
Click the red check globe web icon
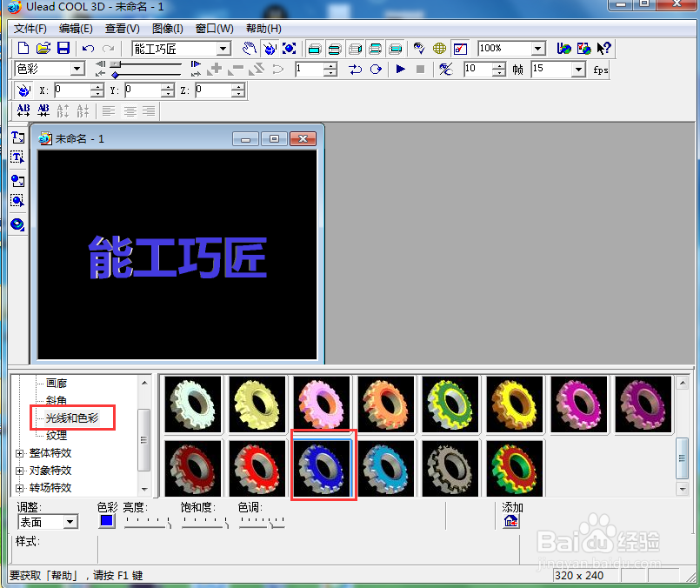584,48
